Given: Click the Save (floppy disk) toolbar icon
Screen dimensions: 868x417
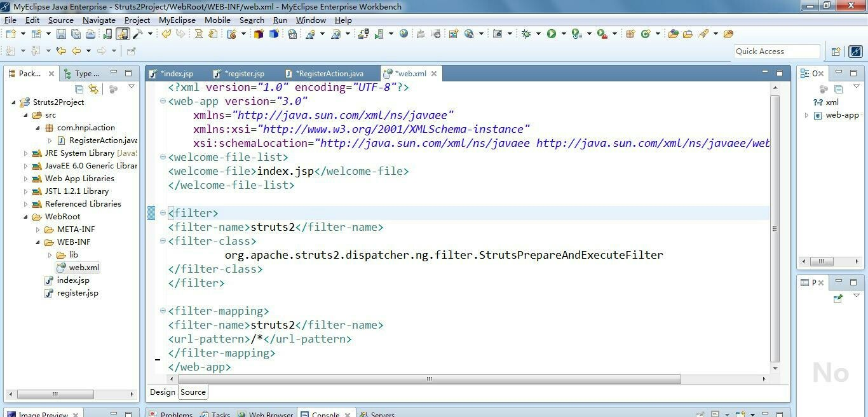Looking at the screenshot, I should point(61,34).
